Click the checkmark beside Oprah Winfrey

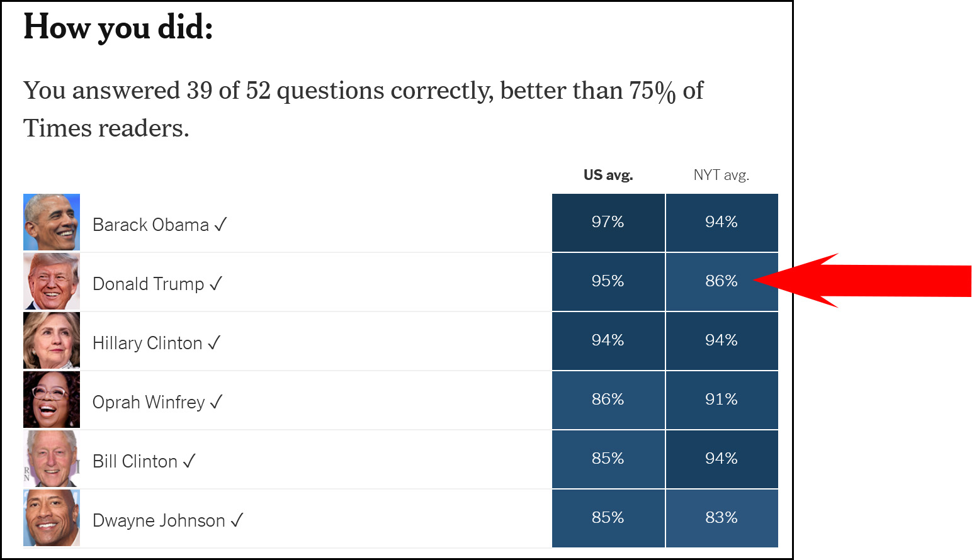pyautogui.click(x=216, y=402)
